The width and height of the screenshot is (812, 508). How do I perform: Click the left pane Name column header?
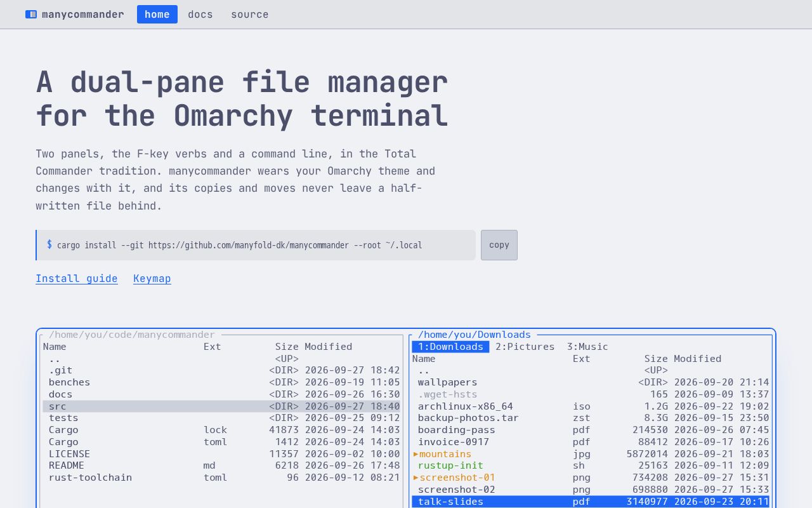pyautogui.click(x=55, y=347)
